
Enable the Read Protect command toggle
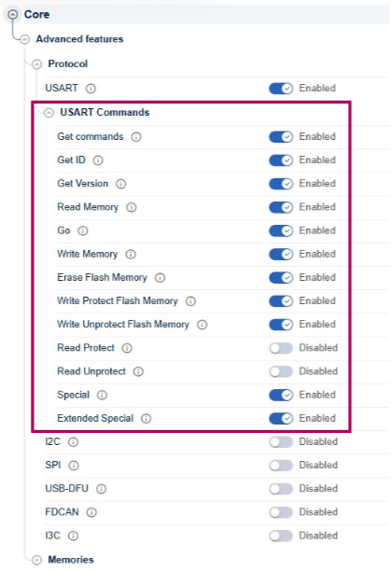281,348
